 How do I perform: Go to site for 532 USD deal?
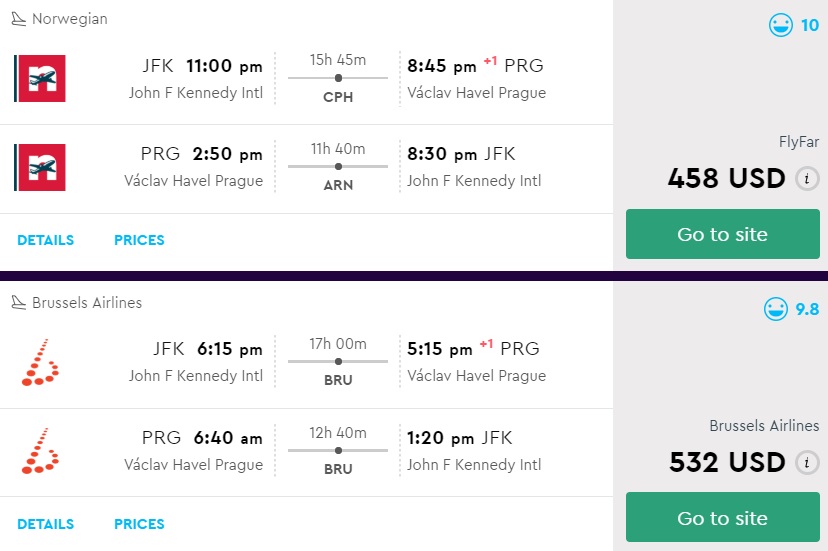click(x=722, y=518)
